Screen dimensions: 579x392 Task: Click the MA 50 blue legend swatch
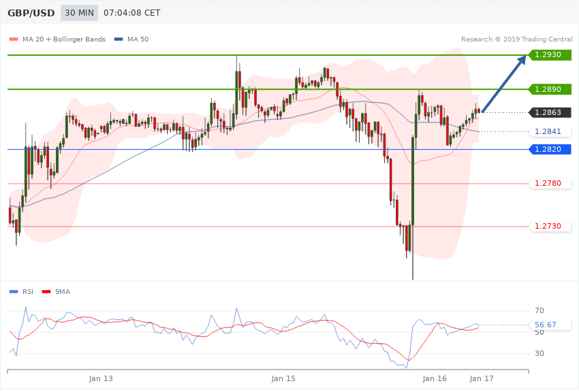(x=119, y=39)
